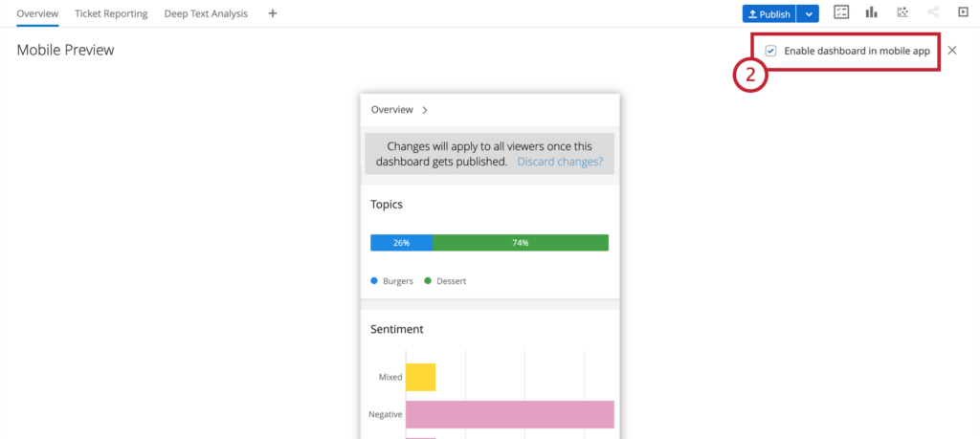
Task: Expand the Overview page chevron in preview
Action: tap(425, 110)
